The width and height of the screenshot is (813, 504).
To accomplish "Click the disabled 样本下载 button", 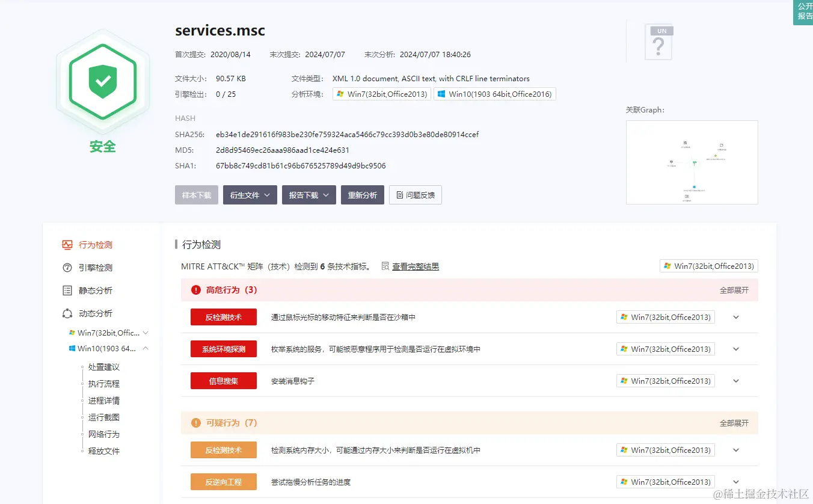I will [x=197, y=195].
